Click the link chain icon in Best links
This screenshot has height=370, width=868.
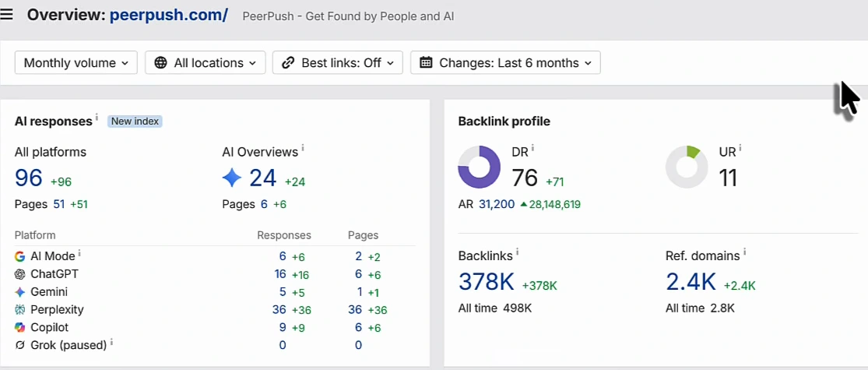tap(288, 62)
